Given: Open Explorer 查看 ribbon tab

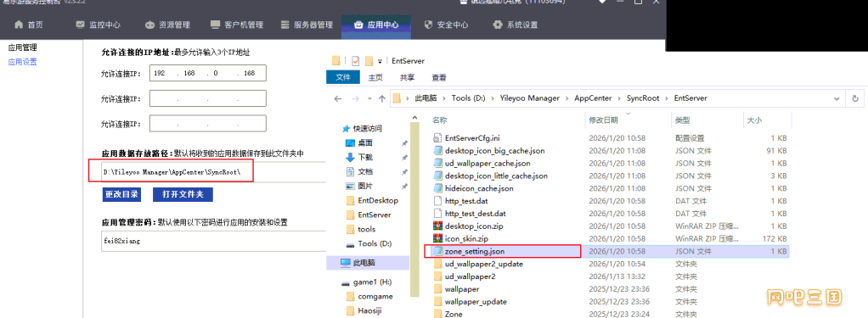Looking at the screenshot, I should (440, 77).
